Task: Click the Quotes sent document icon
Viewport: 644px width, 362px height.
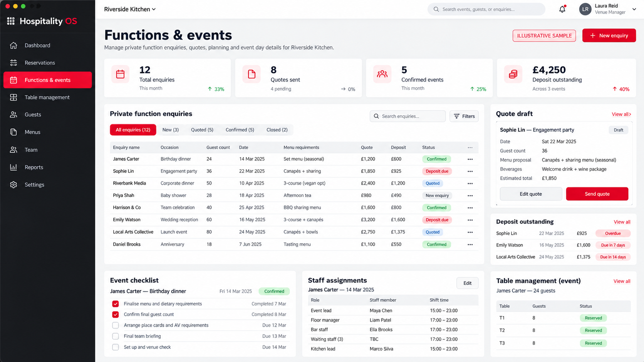Action: click(252, 74)
